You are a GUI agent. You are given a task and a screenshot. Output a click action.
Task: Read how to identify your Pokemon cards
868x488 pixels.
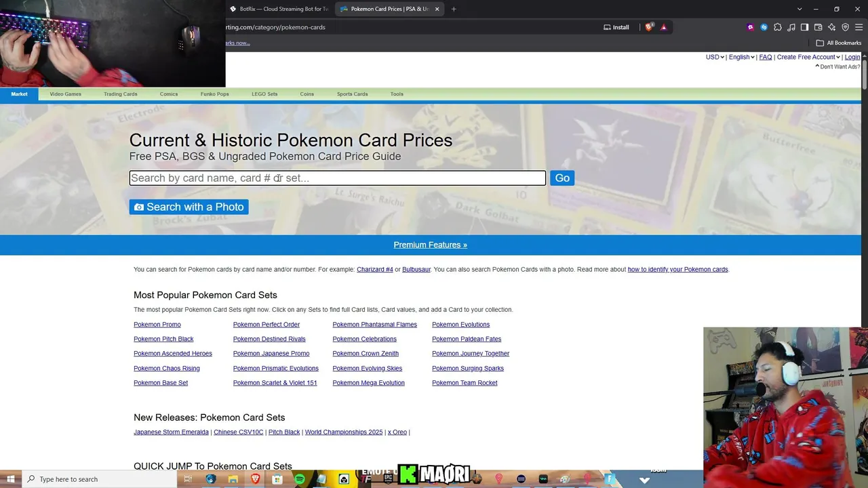coord(677,269)
